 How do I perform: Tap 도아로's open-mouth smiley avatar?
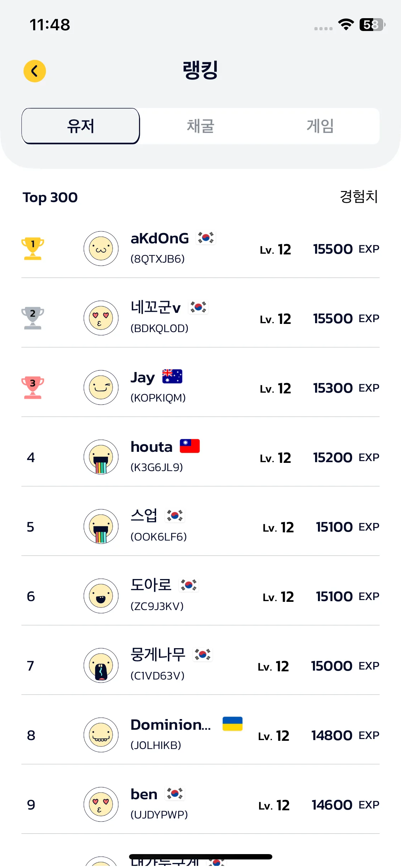pos(101,596)
